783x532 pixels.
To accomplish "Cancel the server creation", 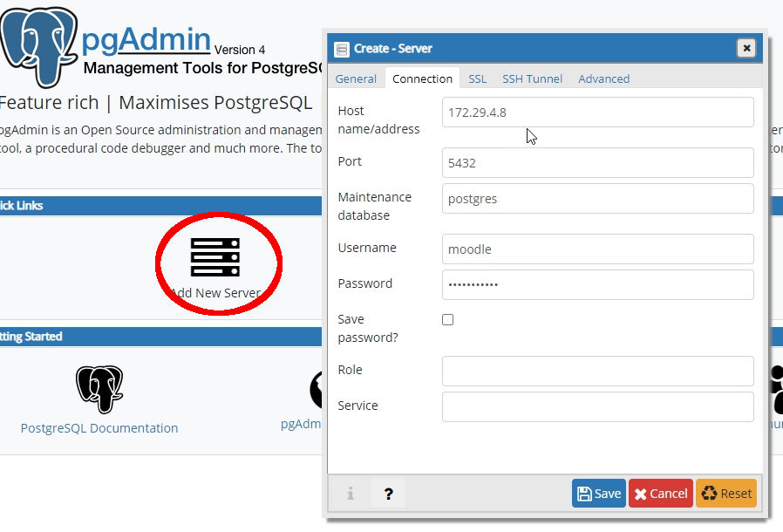I will point(660,494).
